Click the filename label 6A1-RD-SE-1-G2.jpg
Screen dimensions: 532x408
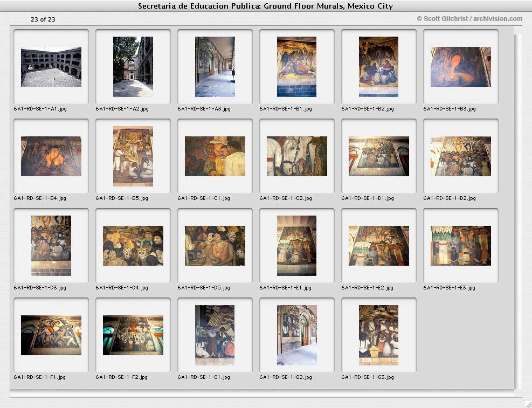click(x=286, y=377)
